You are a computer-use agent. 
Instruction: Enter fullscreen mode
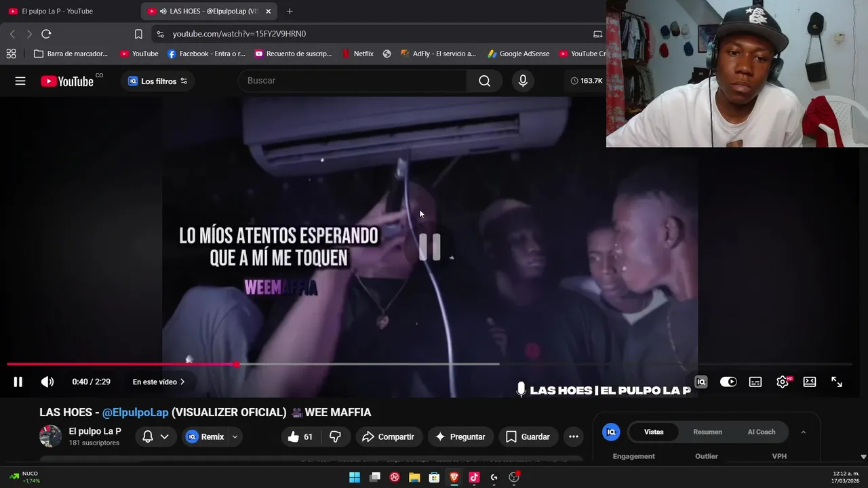tap(837, 382)
